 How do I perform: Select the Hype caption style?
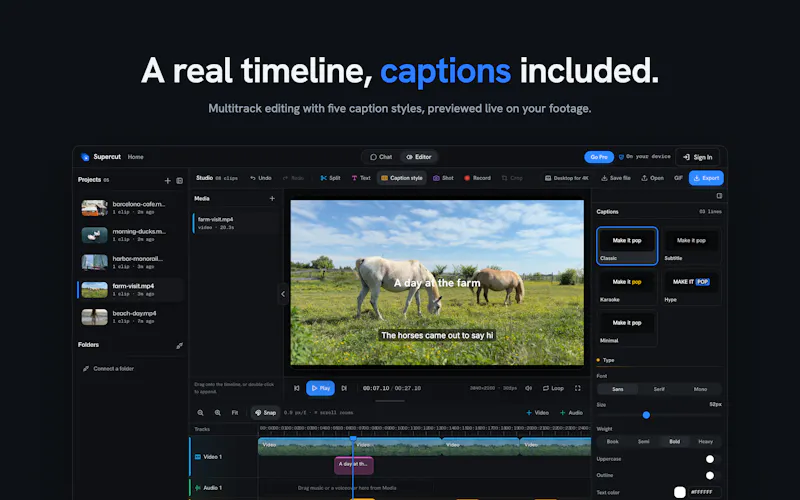tap(691, 287)
